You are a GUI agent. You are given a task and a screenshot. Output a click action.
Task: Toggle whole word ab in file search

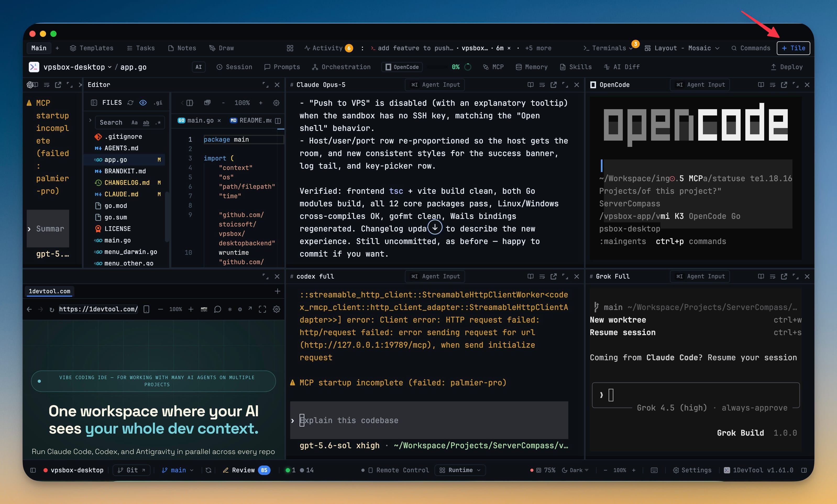pos(146,123)
